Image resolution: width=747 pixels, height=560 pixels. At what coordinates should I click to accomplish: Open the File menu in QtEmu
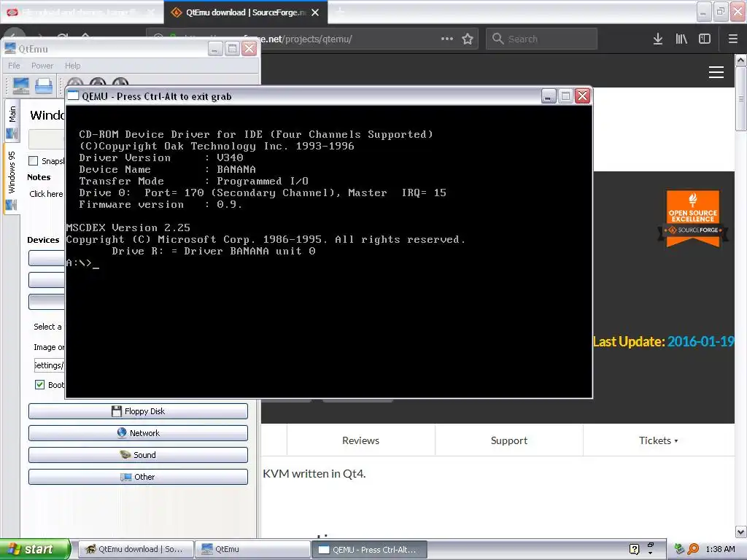coord(15,66)
